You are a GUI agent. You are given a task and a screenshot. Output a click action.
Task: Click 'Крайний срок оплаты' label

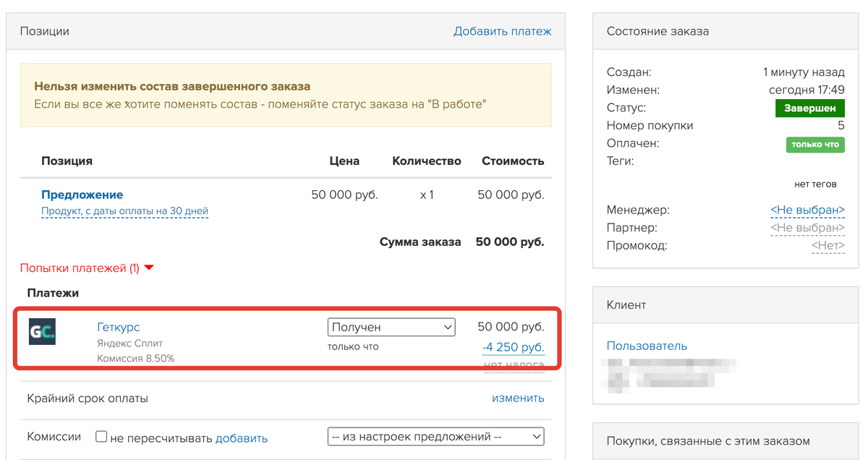click(x=88, y=398)
